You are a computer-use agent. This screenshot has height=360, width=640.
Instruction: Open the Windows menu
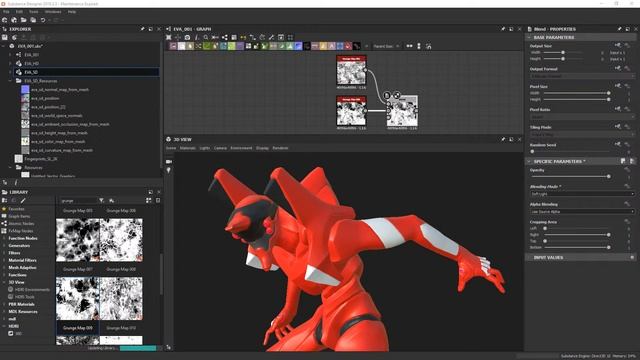click(53, 12)
